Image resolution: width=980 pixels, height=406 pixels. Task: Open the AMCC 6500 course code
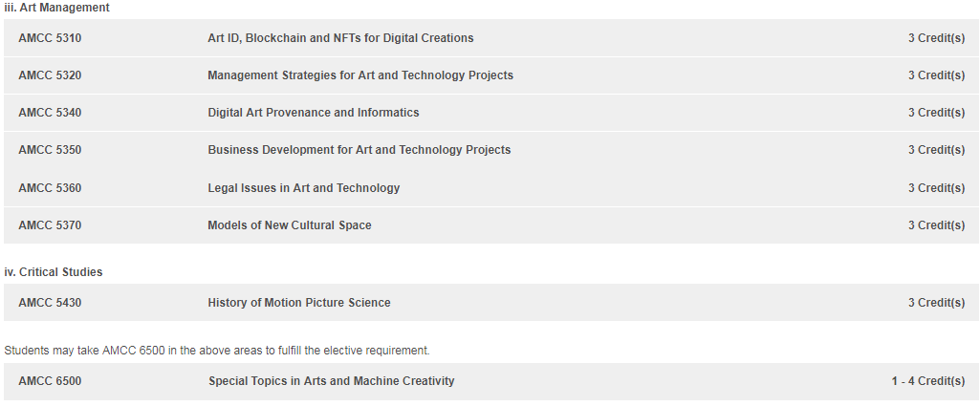[50, 381]
